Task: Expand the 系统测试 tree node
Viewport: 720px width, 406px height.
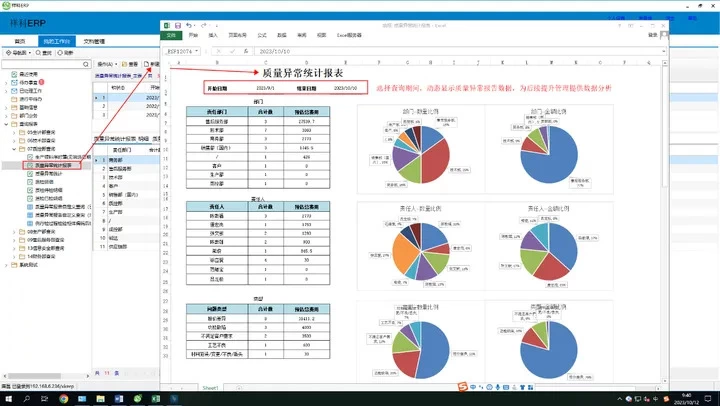Action: pyautogui.click(x=5, y=265)
